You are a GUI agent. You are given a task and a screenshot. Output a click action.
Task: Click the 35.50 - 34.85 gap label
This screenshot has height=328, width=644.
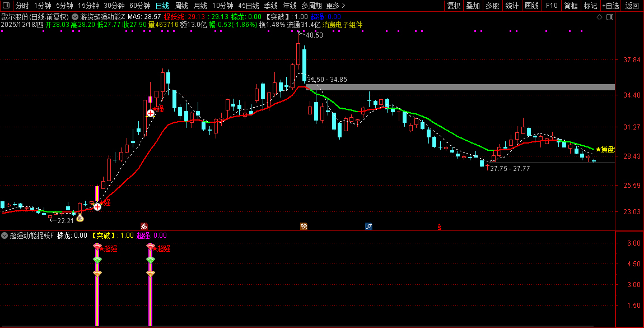click(328, 79)
